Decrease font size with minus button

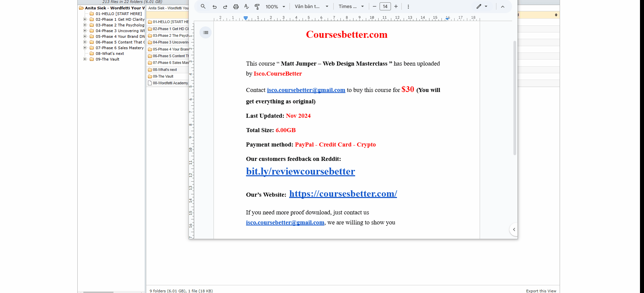coord(375,6)
